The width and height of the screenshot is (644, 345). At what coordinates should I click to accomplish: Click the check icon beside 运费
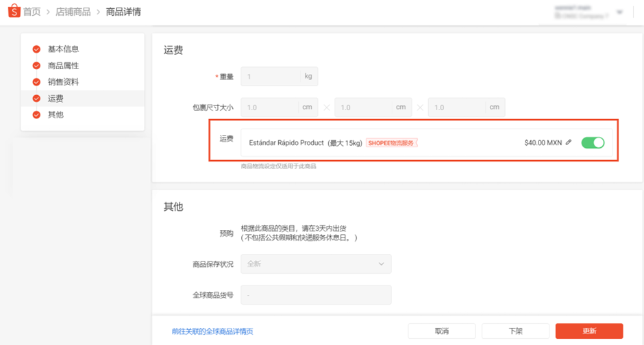click(36, 99)
